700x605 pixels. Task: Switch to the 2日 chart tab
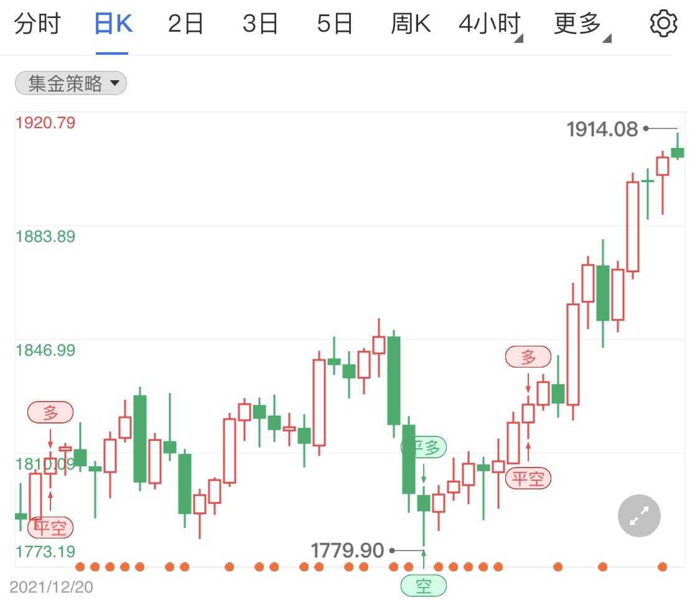point(185,25)
